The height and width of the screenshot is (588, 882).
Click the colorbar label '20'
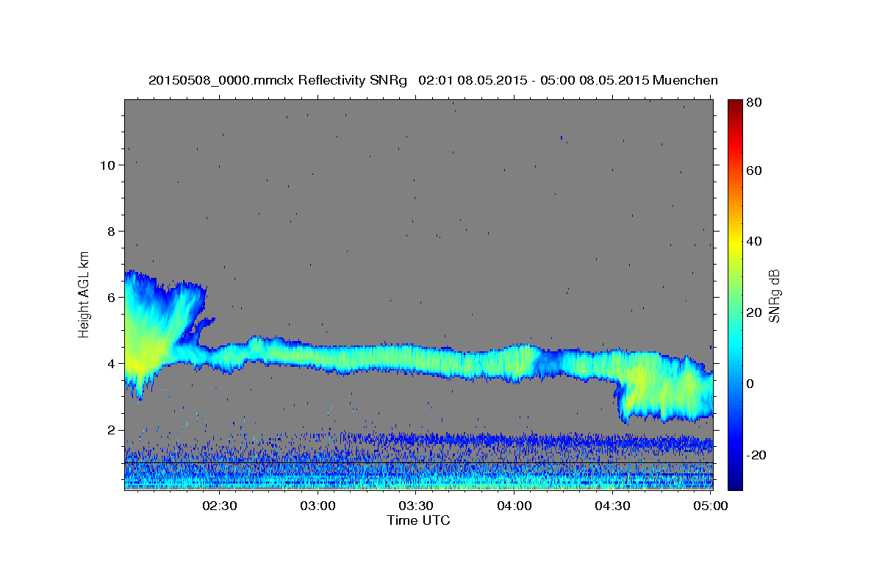[x=753, y=312]
